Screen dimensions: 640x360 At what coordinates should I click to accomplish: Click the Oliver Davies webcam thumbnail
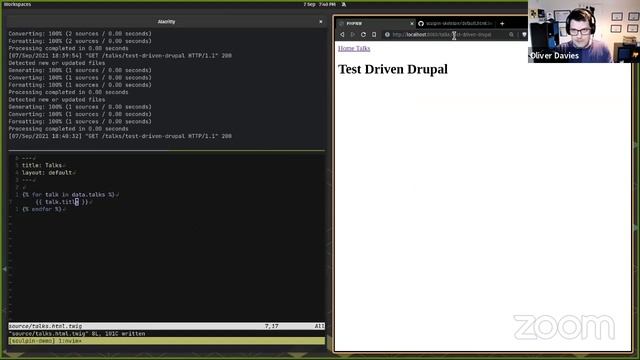pos(584,31)
